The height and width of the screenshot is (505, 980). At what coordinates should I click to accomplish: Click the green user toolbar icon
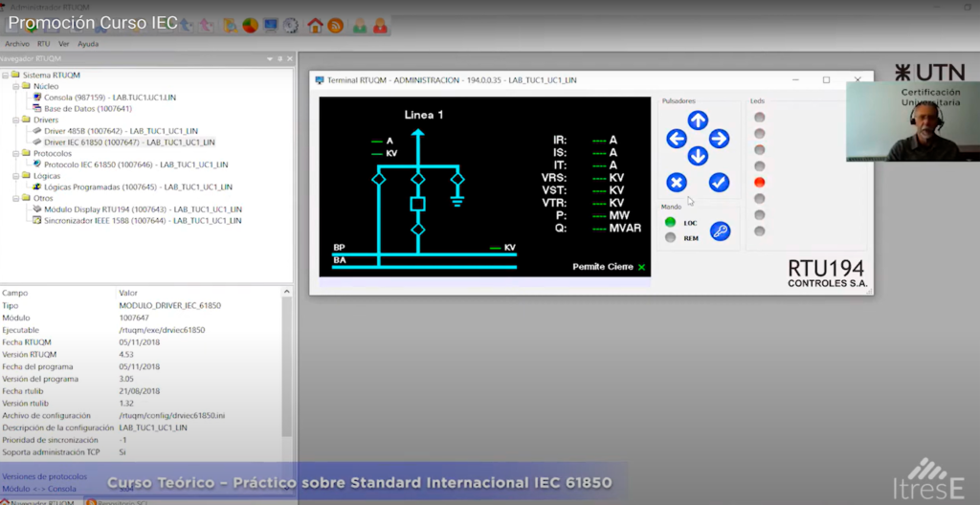(x=360, y=26)
